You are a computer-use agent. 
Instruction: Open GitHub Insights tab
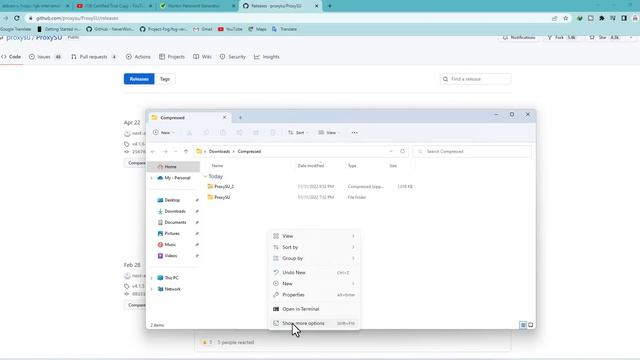coord(267,57)
